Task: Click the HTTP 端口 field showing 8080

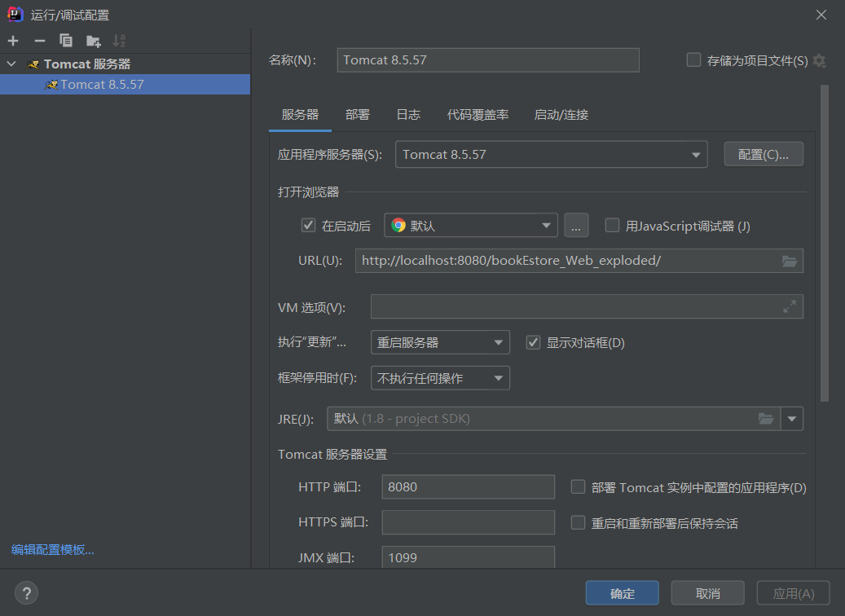Action: tap(469, 486)
